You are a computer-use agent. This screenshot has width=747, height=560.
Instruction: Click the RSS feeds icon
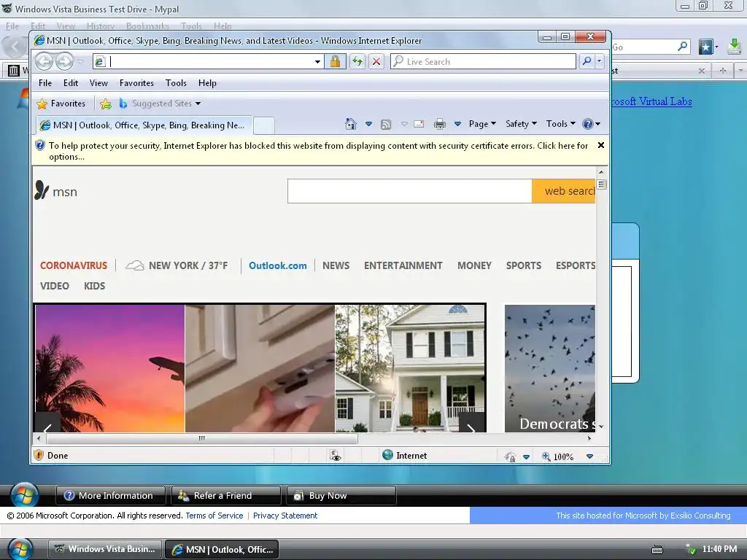tap(386, 124)
